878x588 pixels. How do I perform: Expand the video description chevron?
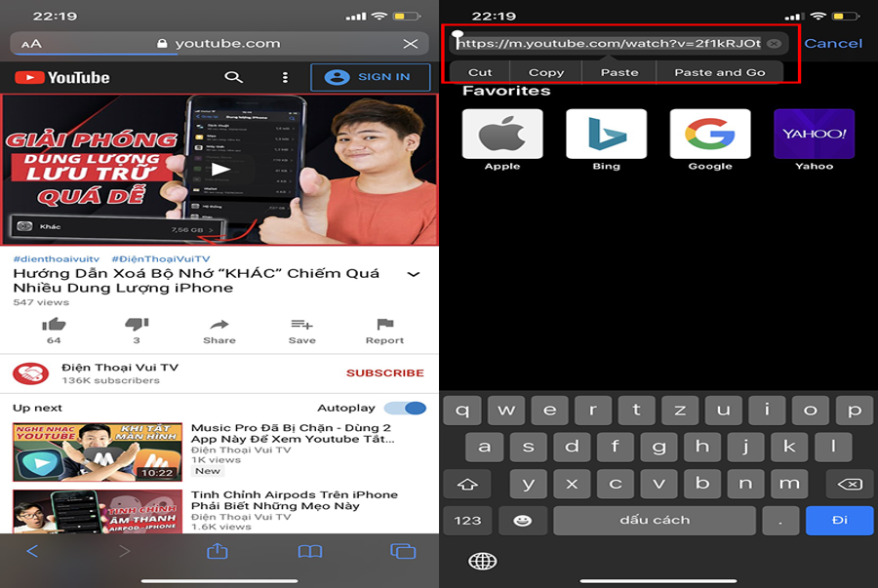tap(413, 274)
